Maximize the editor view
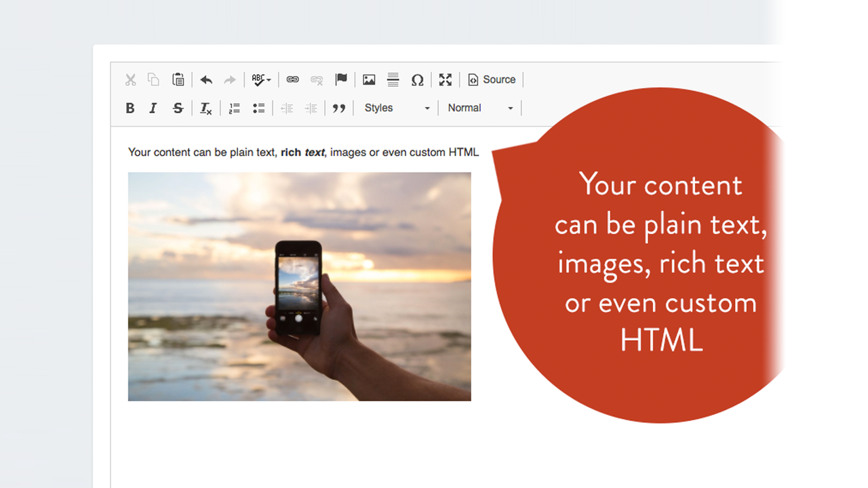 click(446, 79)
